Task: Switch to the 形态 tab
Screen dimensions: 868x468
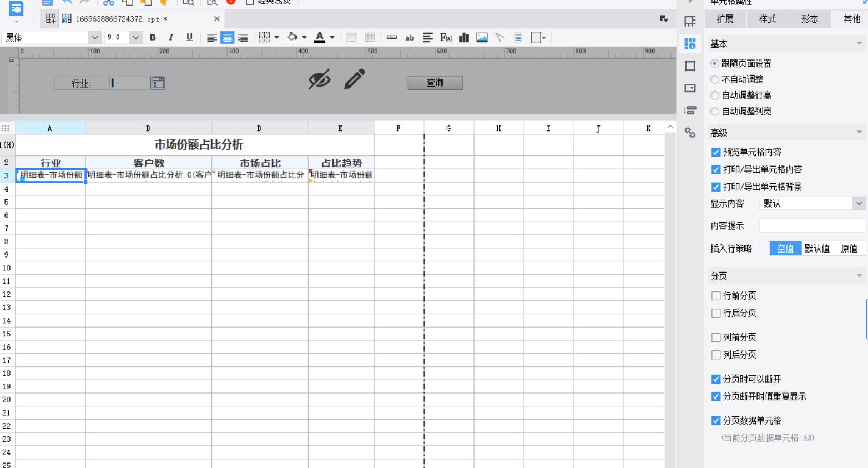Action: 810,19
